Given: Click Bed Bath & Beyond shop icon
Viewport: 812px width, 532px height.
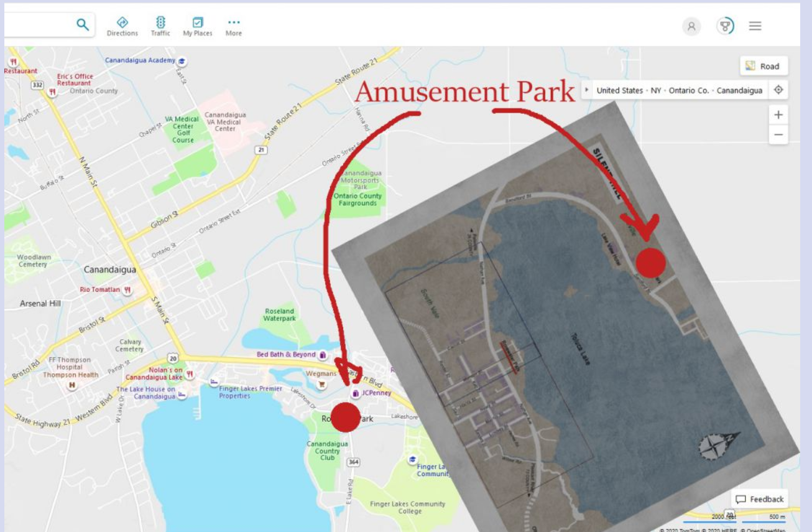Looking at the screenshot, I should tap(323, 355).
